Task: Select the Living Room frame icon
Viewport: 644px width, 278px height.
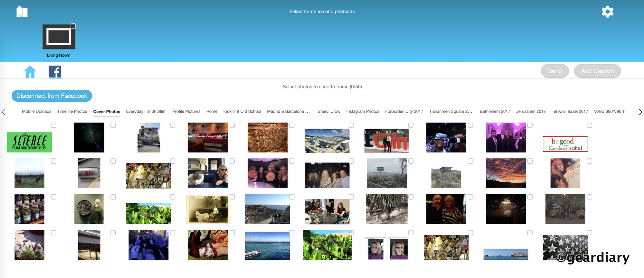Action: [x=59, y=37]
